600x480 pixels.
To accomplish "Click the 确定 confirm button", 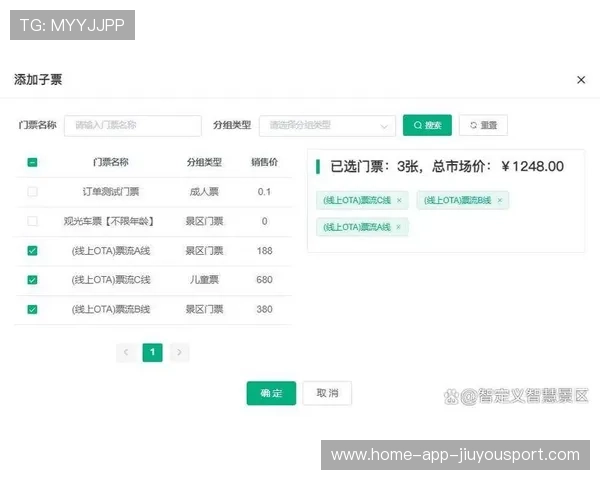I will (271, 393).
